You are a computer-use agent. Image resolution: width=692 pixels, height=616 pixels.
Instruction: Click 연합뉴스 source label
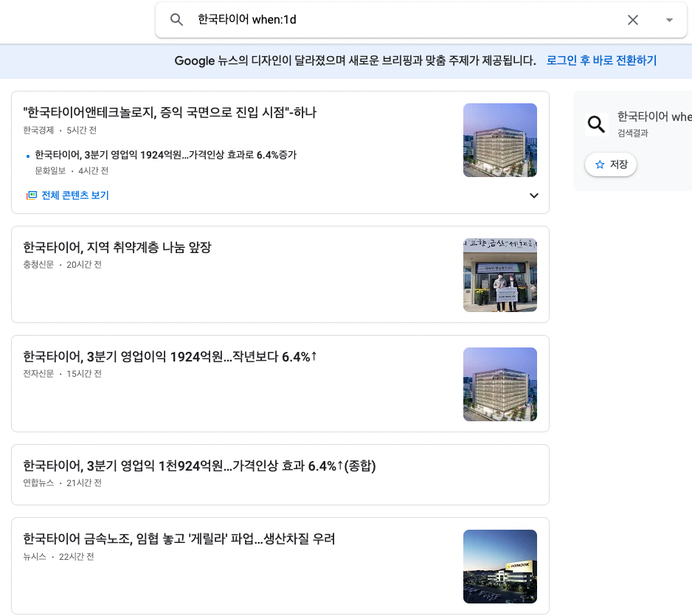[x=38, y=482]
